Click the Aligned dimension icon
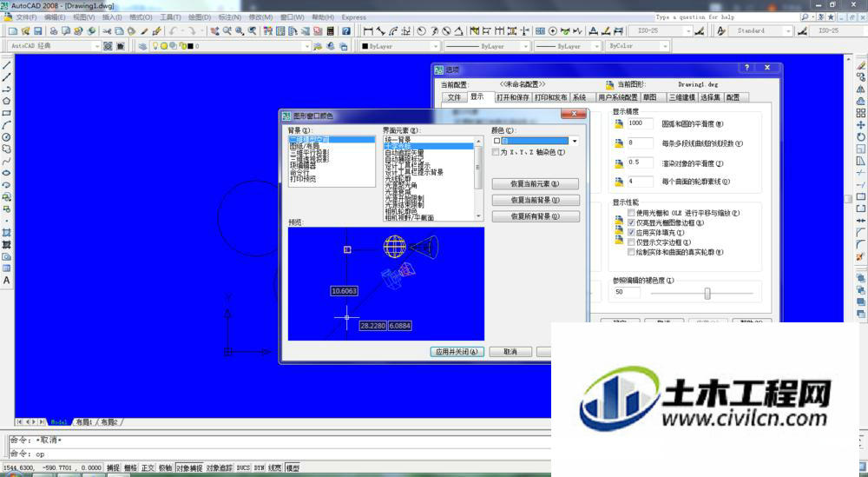The image size is (868, 477). click(x=380, y=31)
